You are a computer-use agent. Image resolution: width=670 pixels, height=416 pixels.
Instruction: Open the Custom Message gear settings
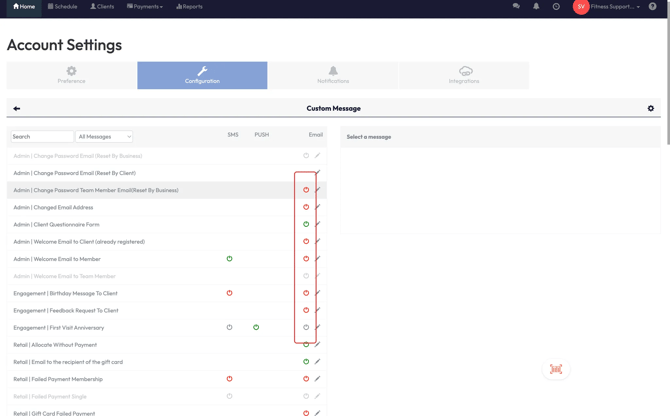click(x=650, y=108)
